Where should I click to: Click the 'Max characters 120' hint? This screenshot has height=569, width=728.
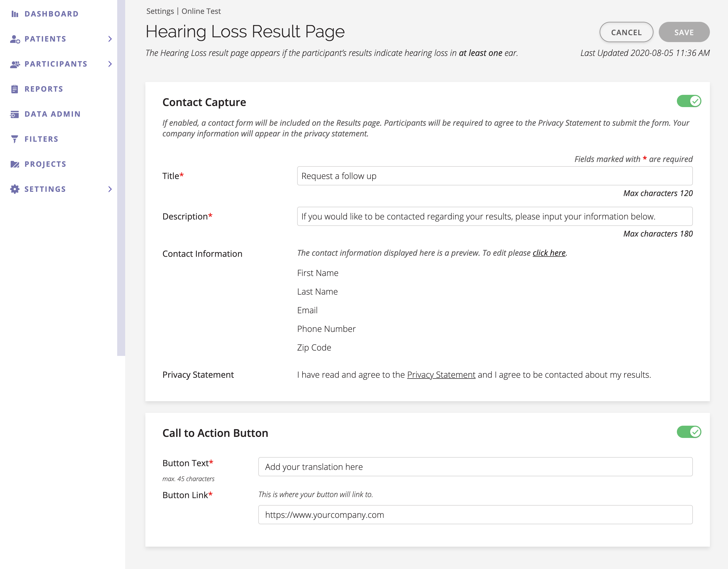658,193
